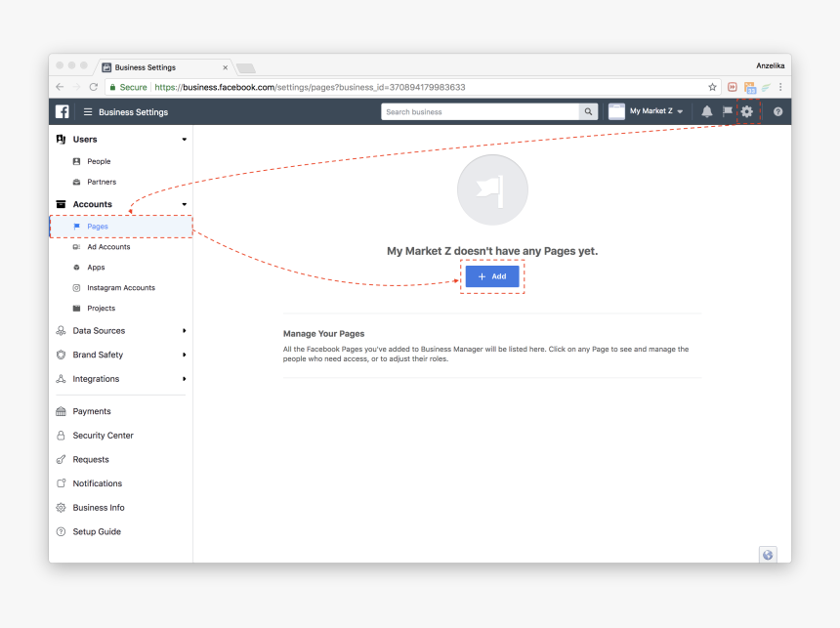Open the notifications bell icon
Image resolution: width=840 pixels, height=628 pixels.
click(706, 111)
